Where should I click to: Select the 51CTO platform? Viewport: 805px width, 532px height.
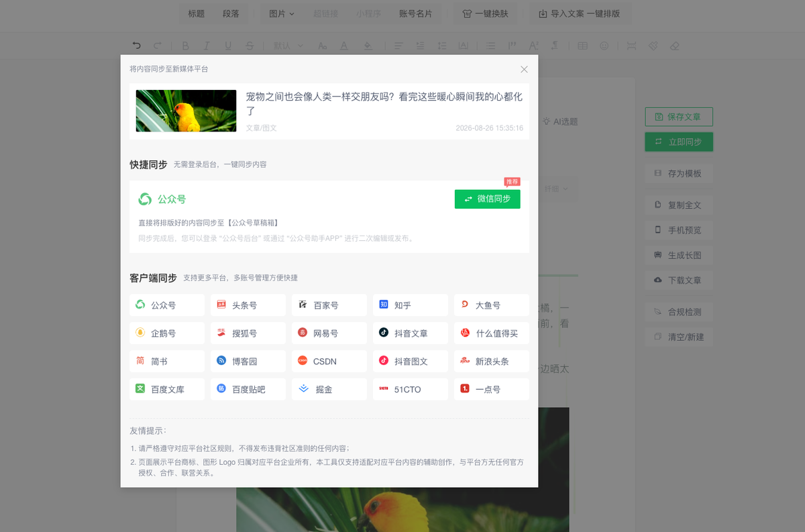[411, 390]
